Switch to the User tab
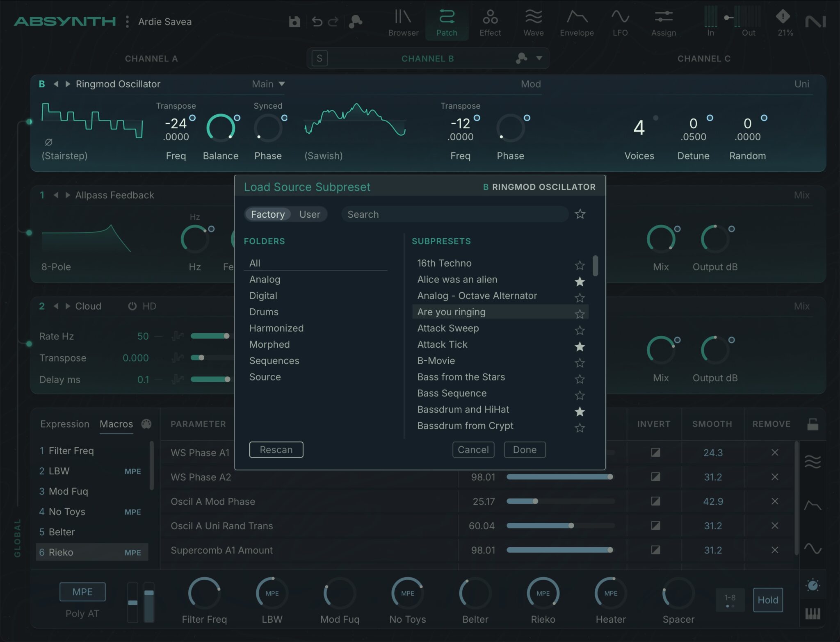Image resolution: width=840 pixels, height=642 pixels. click(x=309, y=214)
